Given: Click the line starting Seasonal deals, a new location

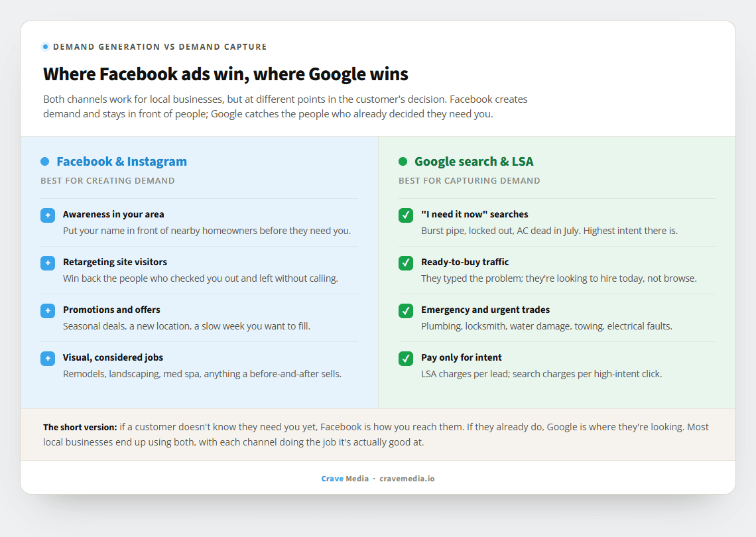Looking at the screenshot, I should 186,326.
